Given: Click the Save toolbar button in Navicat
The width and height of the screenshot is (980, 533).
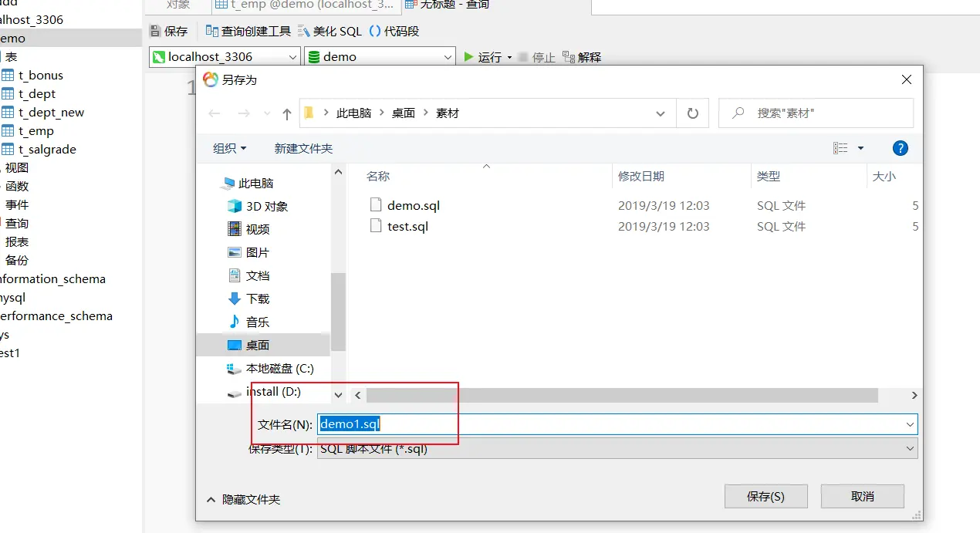Looking at the screenshot, I should click(x=169, y=31).
